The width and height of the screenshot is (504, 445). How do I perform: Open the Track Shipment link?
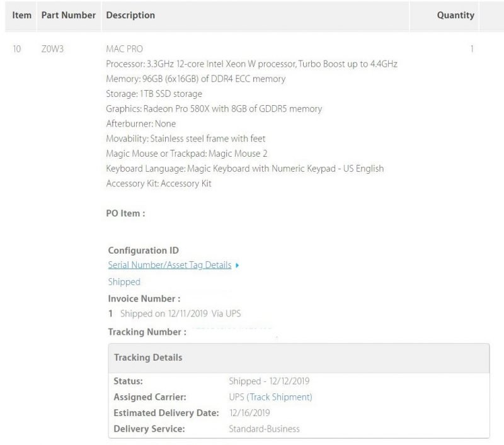tap(280, 397)
